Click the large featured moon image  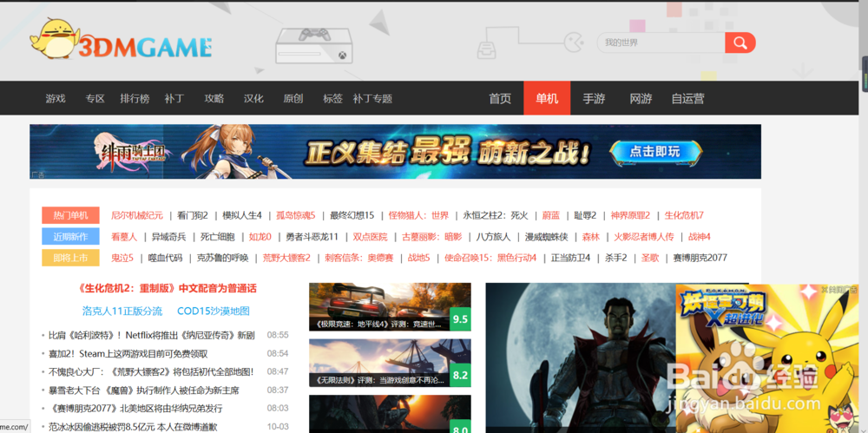[580, 358]
